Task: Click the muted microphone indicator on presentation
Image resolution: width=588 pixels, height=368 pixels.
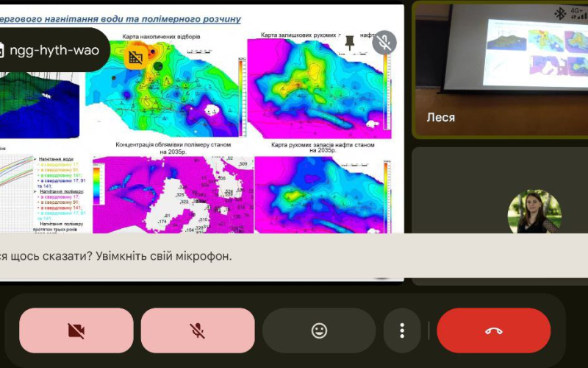Action: tap(384, 43)
